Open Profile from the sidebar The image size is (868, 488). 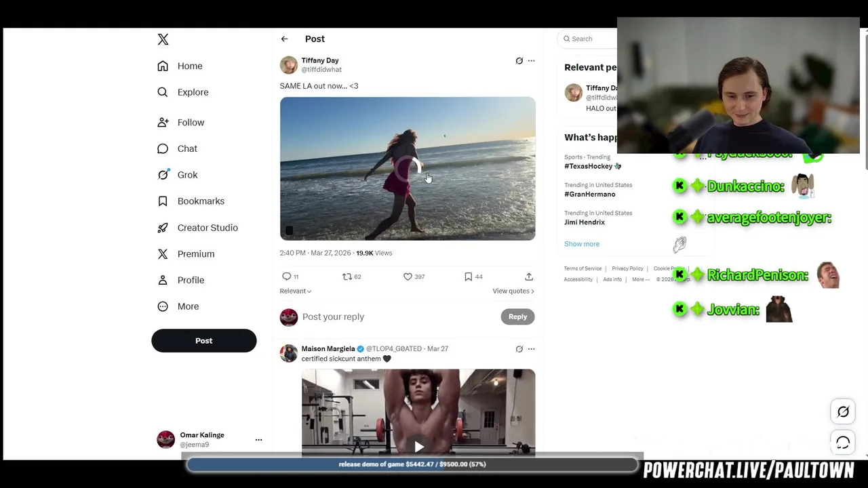point(180,280)
